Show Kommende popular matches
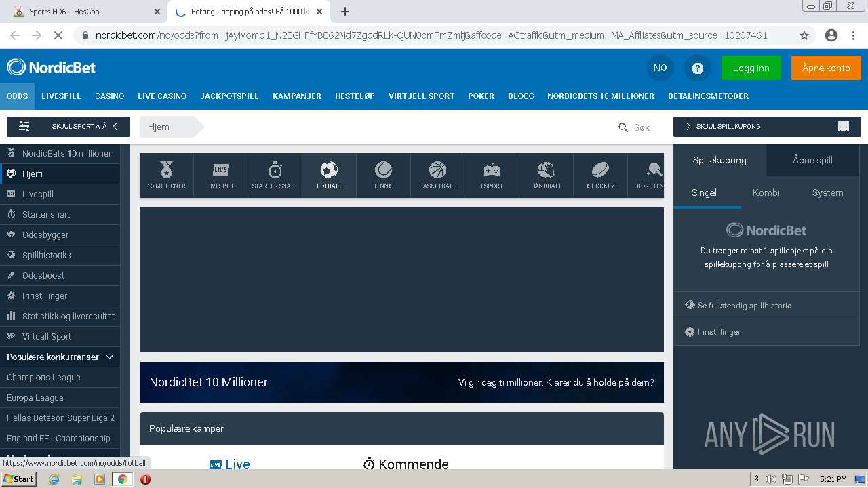868x488 pixels. pos(406,464)
